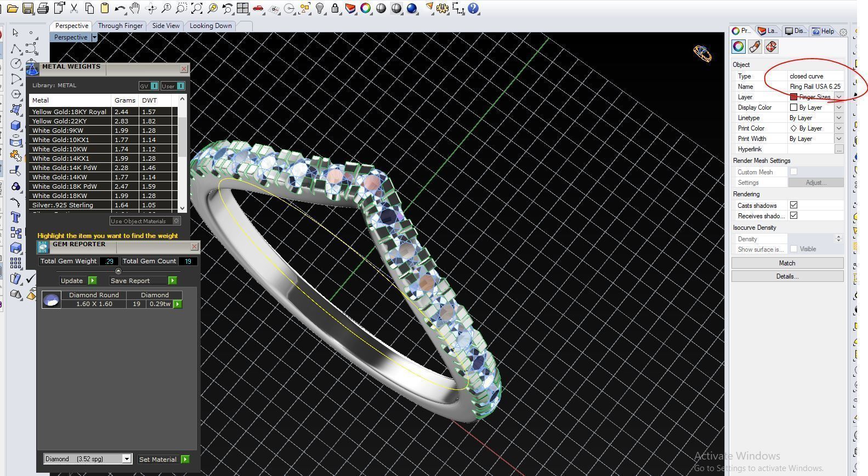Click Save Report in Gem Reporter
Screen dimensions: 868x476
pyautogui.click(x=143, y=281)
